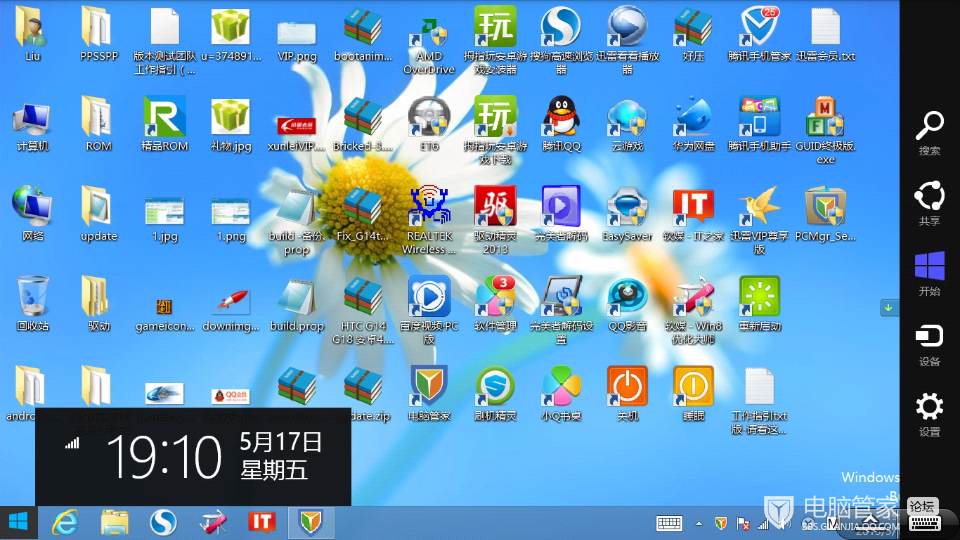Click the 开始 (Start) charm
The image size is (960, 540).
point(929,274)
